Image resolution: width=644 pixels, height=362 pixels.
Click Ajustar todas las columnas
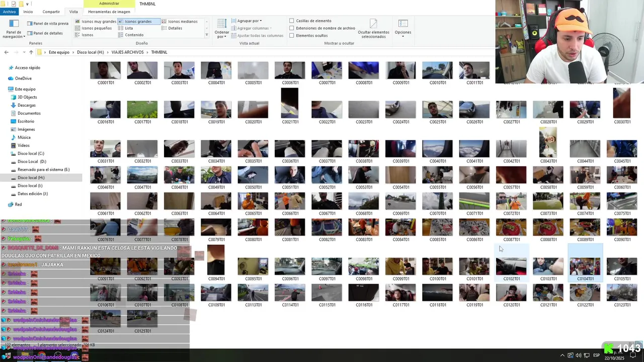click(257, 36)
